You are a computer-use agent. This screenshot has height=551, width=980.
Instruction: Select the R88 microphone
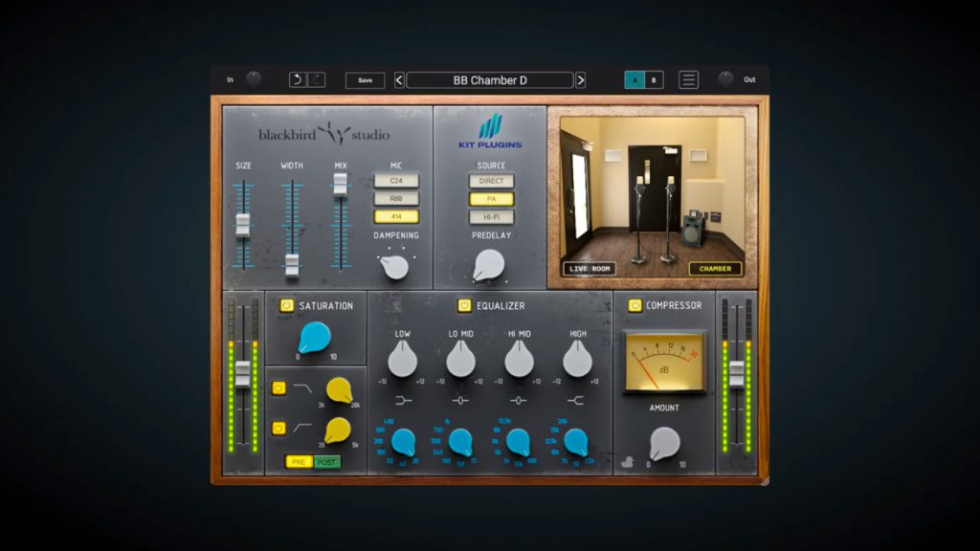pyautogui.click(x=396, y=199)
